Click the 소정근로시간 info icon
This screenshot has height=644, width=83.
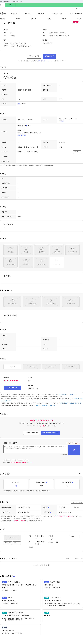coord(27,126)
